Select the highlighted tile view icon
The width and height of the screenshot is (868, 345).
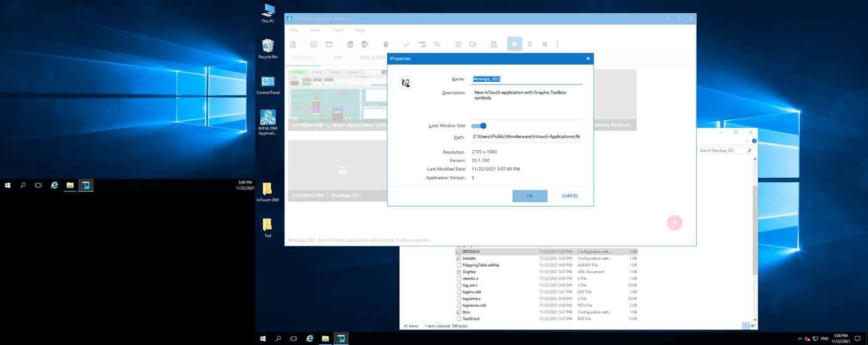515,44
